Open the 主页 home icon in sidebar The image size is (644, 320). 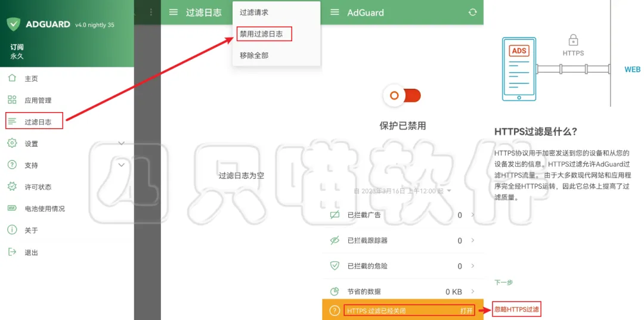12,78
